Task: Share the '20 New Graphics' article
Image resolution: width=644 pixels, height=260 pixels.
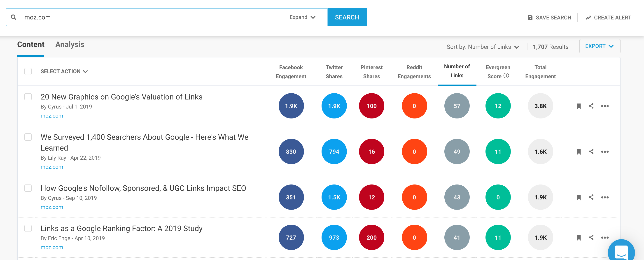Action: tap(591, 106)
